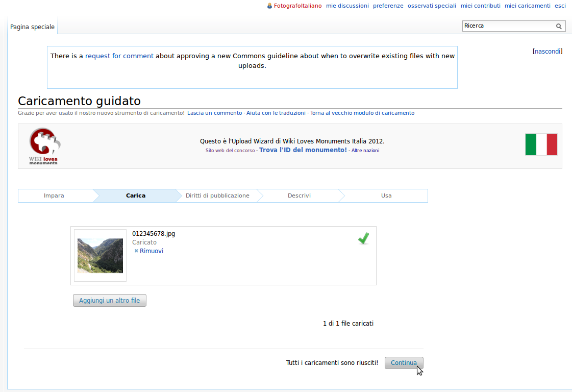Open the uploaded mountain photo thumbnail
The width and height of the screenshot is (572, 392).
[x=100, y=255]
